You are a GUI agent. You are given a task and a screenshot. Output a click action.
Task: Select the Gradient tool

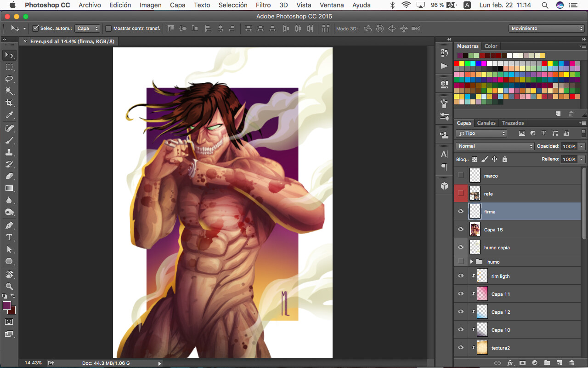click(x=9, y=188)
